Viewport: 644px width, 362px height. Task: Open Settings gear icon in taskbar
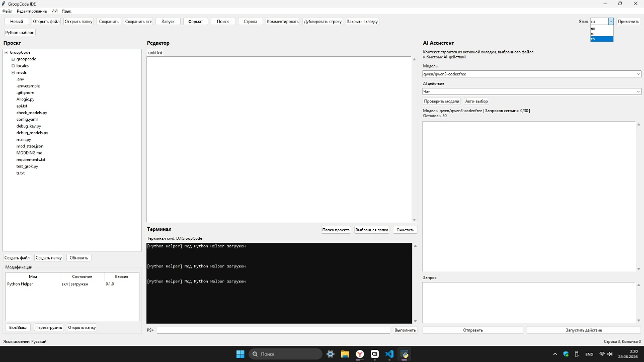[x=331, y=354]
